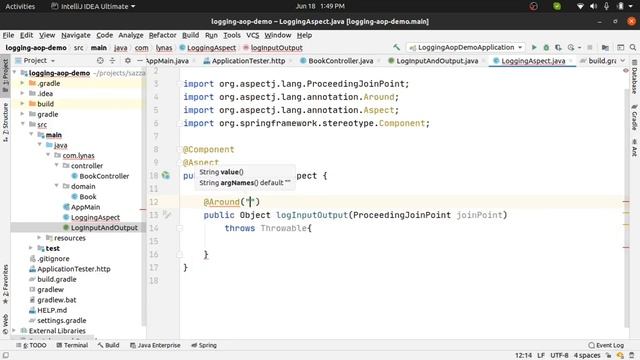The image size is (640, 360).
Task: Open the Event Log
Action: pyautogui.click(x=606, y=345)
